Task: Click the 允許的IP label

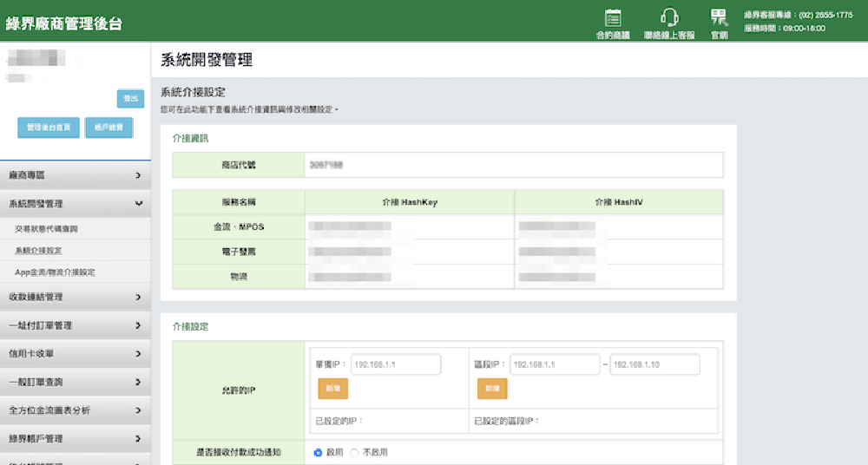Action: pos(239,390)
